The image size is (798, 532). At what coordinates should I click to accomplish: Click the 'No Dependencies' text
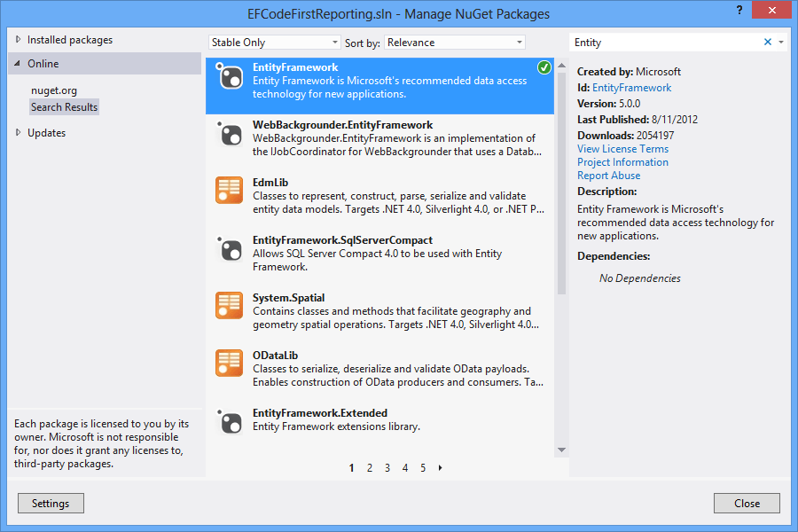[x=639, y=278]
